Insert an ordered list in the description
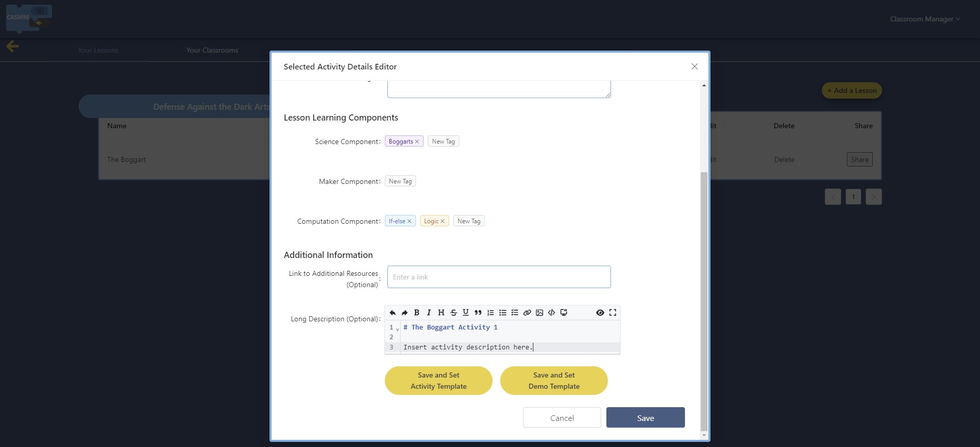The width and height of the screenshot is (980, 447). tap(490, 313)
